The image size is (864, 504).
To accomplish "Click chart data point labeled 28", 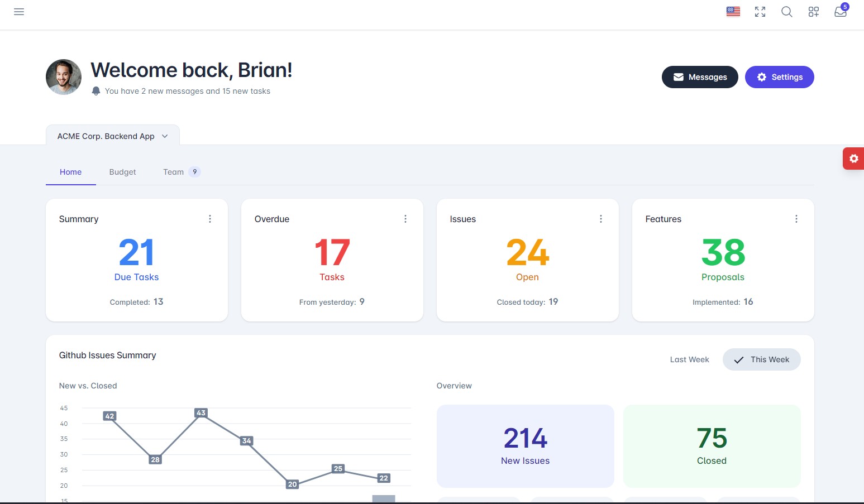I will (155, 459).
